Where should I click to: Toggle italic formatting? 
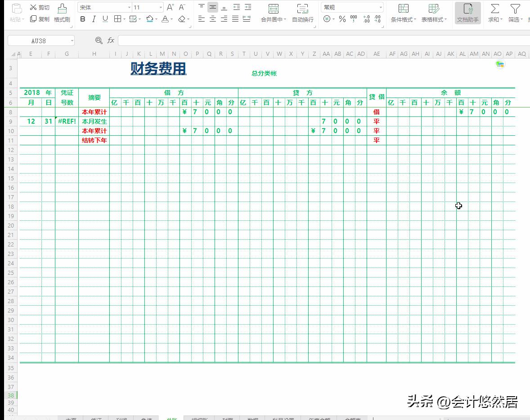point(94,19)
